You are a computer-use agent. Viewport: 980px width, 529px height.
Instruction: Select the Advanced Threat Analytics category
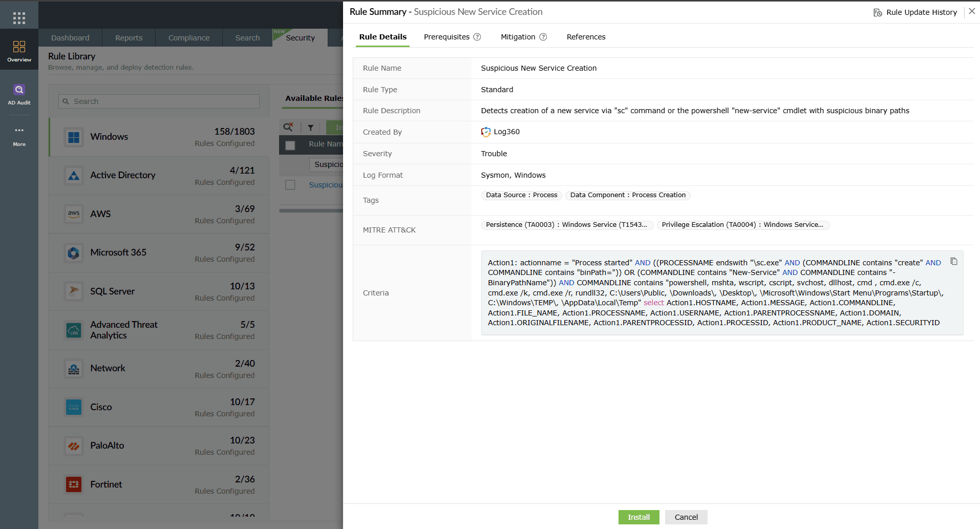point(159,330)
